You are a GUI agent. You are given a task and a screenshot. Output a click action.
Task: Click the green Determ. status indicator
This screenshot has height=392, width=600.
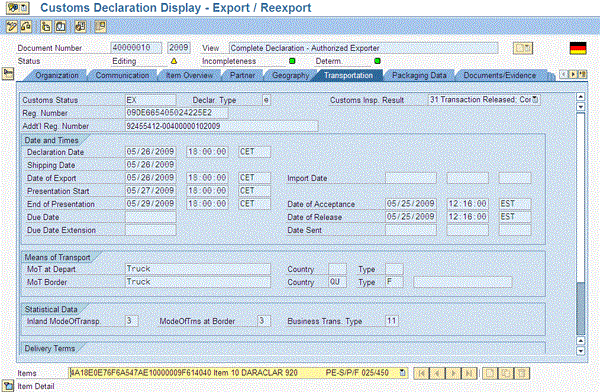[x=377, y=61]
